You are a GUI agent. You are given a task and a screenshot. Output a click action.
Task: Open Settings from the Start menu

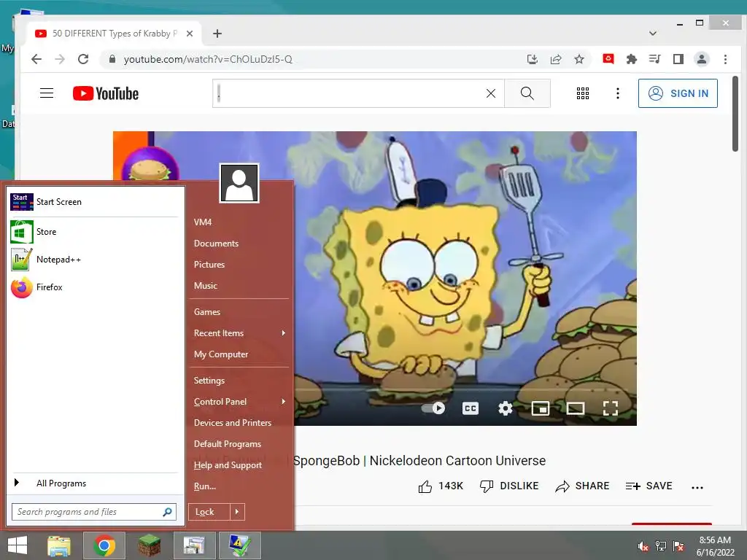(x=239, y=381)
